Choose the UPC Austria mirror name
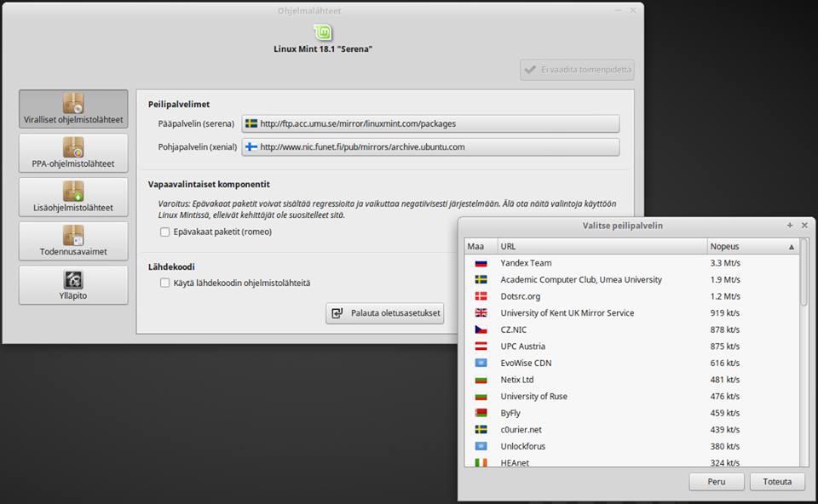 522,346
